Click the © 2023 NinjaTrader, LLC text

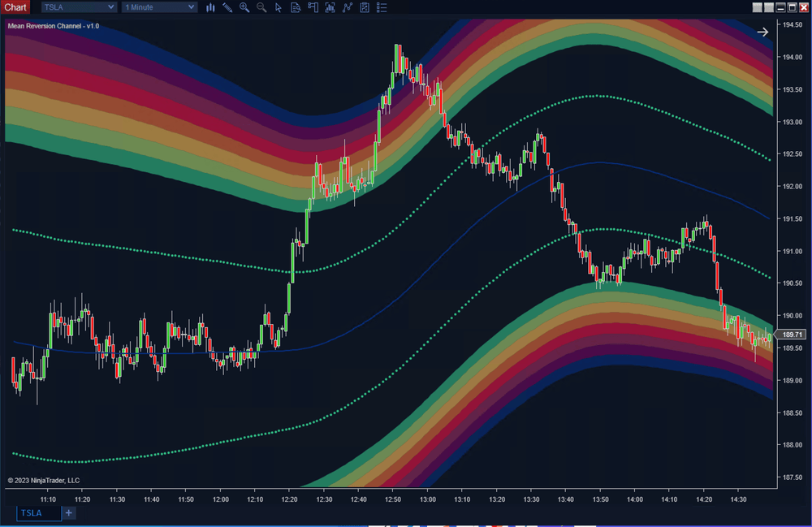click(45, 479)
